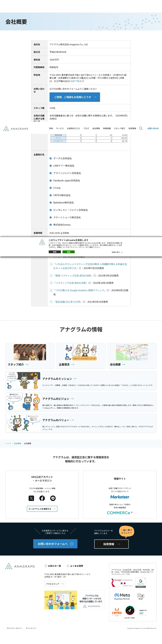162x644 pixels.
Task: Click 会社情報 in the breadcrumb
Action: (x=18, y=444)
